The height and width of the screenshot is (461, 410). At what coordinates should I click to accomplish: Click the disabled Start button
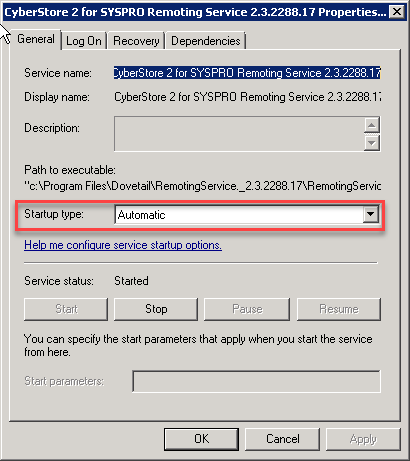point(66,309)
